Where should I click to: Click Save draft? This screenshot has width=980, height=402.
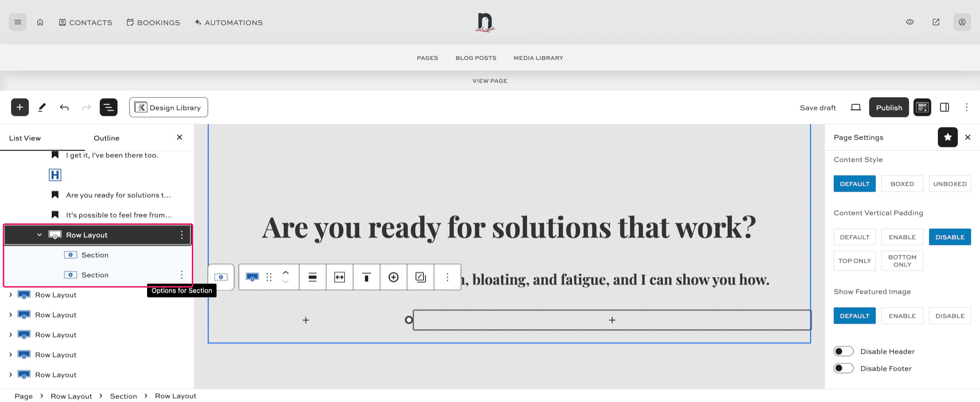(x=817, y=107)
